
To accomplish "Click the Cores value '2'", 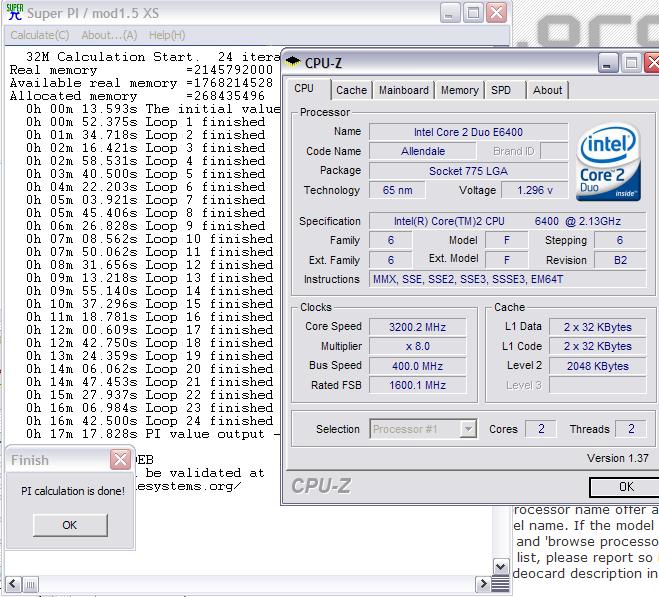I will 541,428.
